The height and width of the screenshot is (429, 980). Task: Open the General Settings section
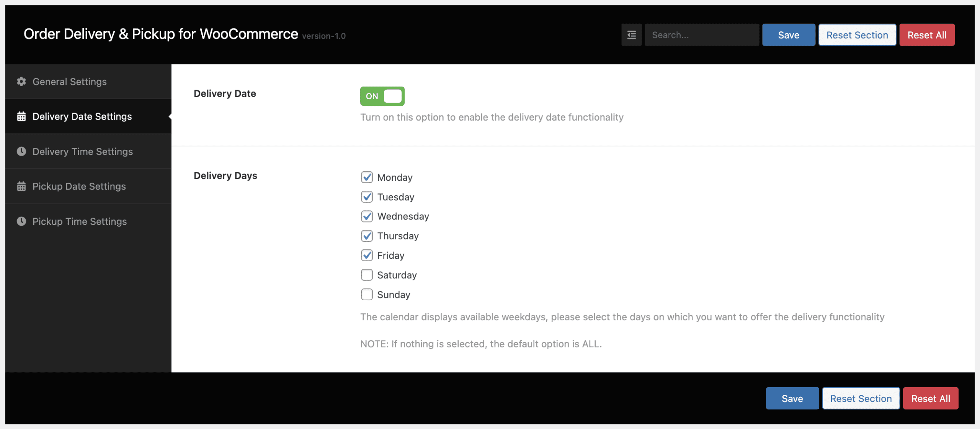(69, 81)
